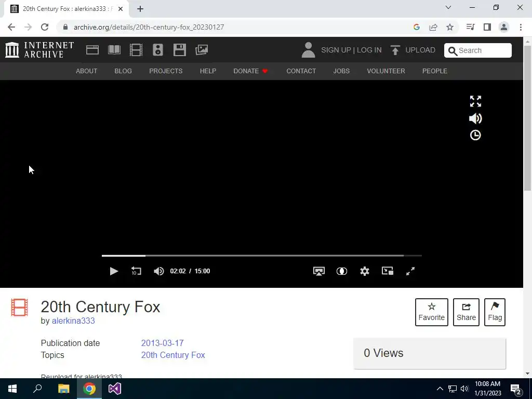
Task: Seek on the video progress bar
Action: click(262, 256)
